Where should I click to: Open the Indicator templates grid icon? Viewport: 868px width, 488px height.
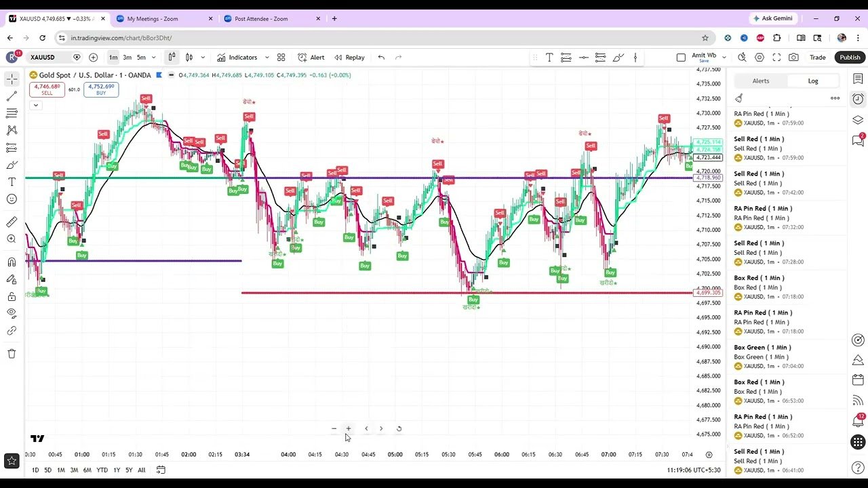(281, 58)
